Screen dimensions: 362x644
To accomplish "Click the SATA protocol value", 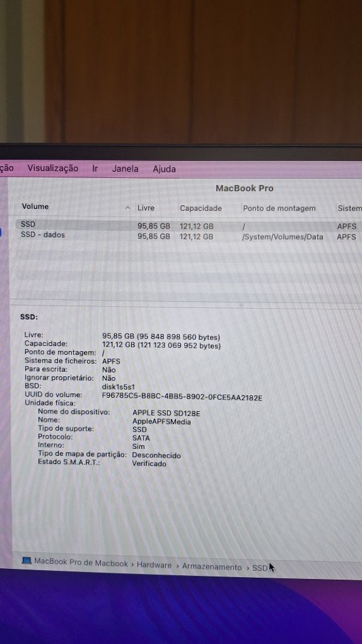I will 141,438.
